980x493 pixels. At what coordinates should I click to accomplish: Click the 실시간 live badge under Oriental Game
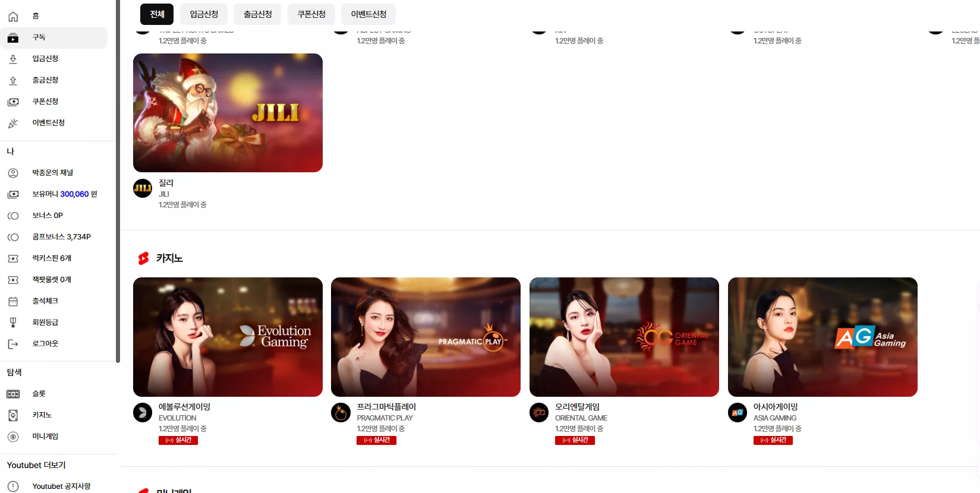coord(575,440)
